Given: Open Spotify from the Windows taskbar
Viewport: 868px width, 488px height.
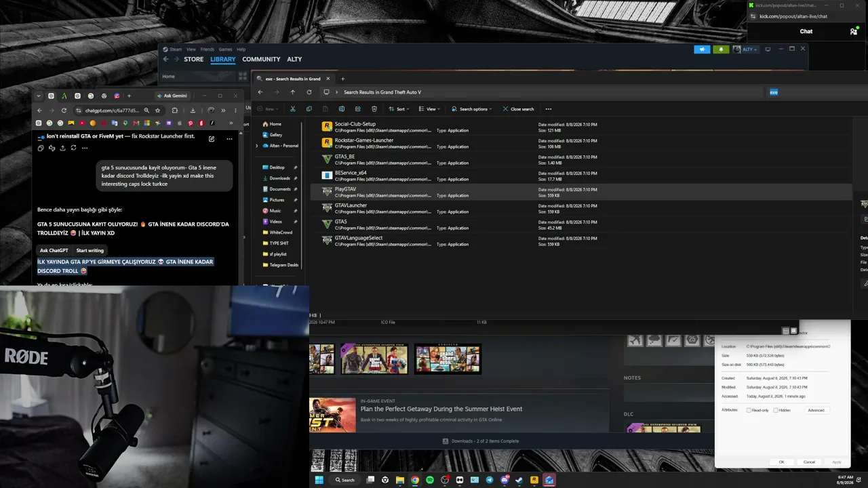Looking at the screenshot, I should pos(430,480).
